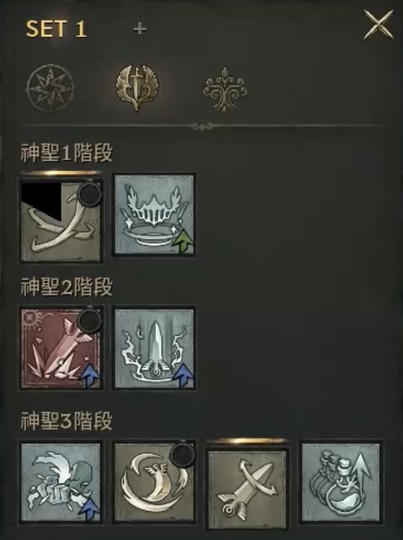Choose the sword with crossed arc skill
The width and height of the screenshot is (403, 540).
pyautogui.click(x=247, y=489)
